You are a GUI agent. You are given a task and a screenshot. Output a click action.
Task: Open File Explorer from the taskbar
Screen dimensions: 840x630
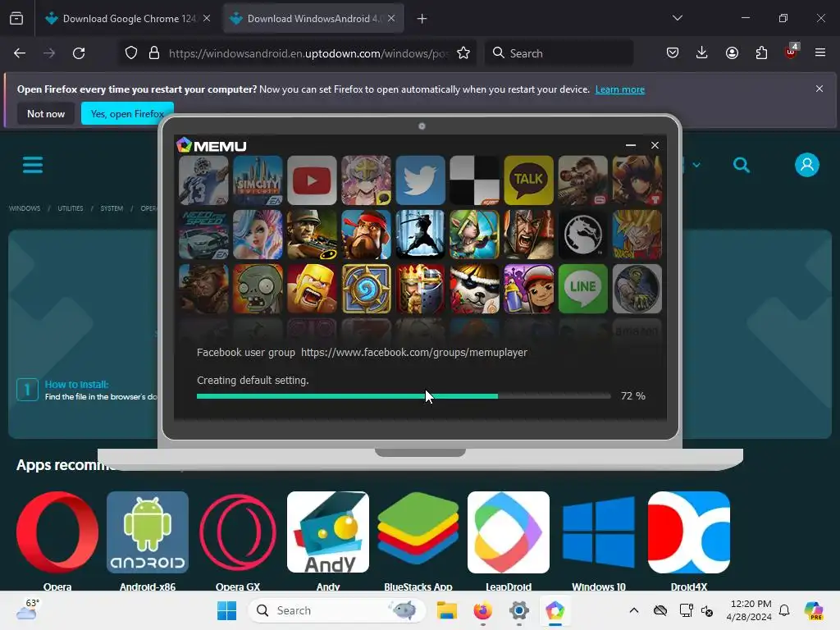447,610
